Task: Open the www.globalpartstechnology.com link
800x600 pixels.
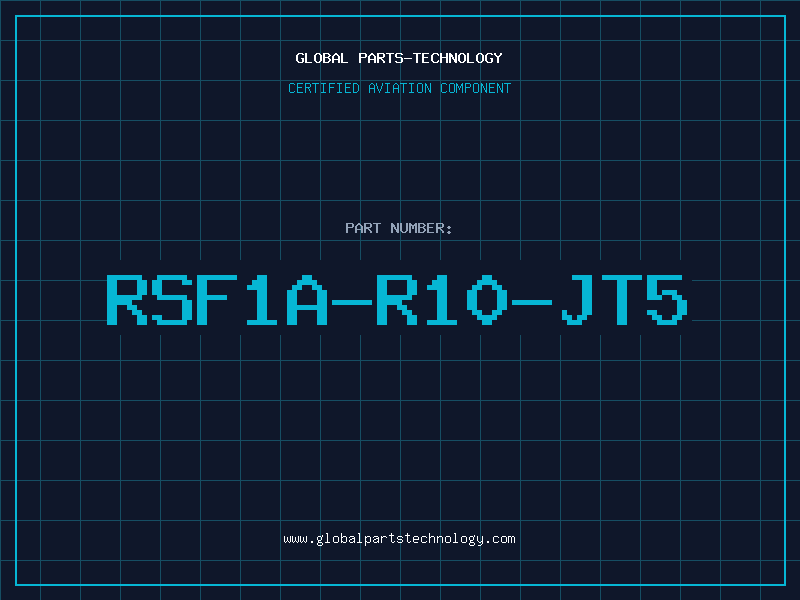Action: [399, 539]
